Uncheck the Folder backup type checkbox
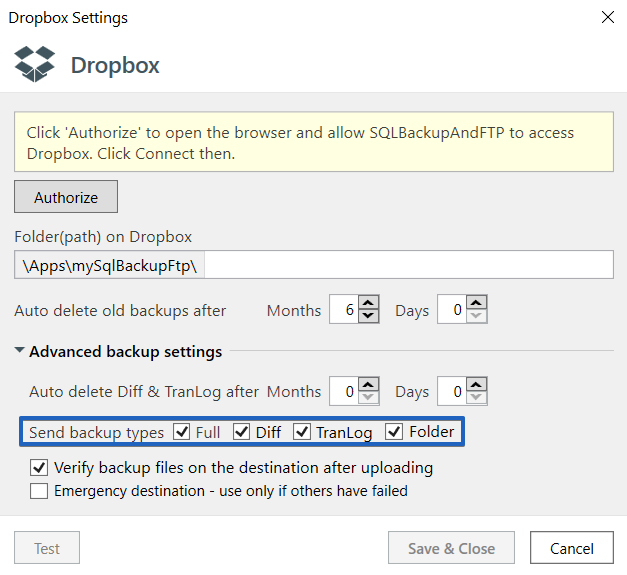This screenshot has height=575, width=627. [394, 432]
